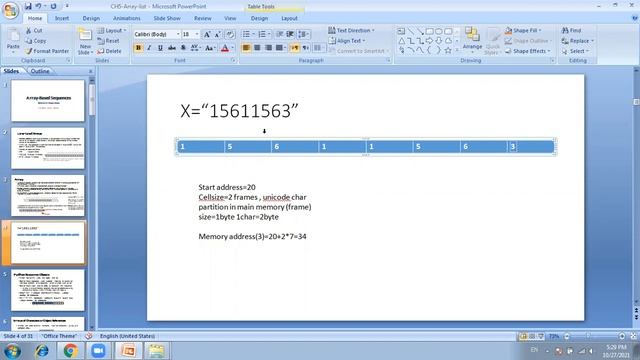Switch to the Slide Show tab
Image resolution: width=640 pixels, height=360 pixels.
[x=167, y=18]
